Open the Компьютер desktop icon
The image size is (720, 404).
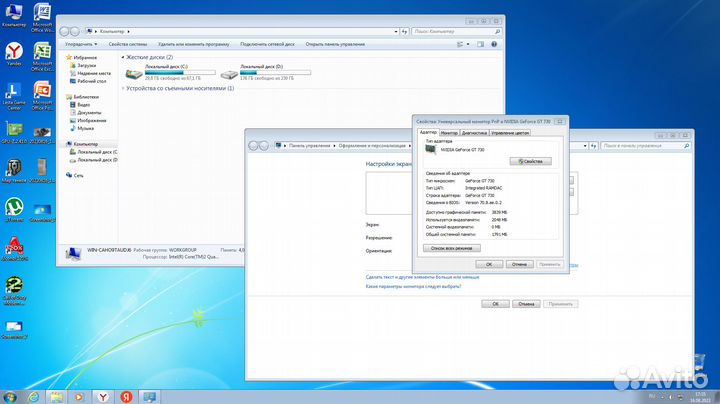[14, 15]
